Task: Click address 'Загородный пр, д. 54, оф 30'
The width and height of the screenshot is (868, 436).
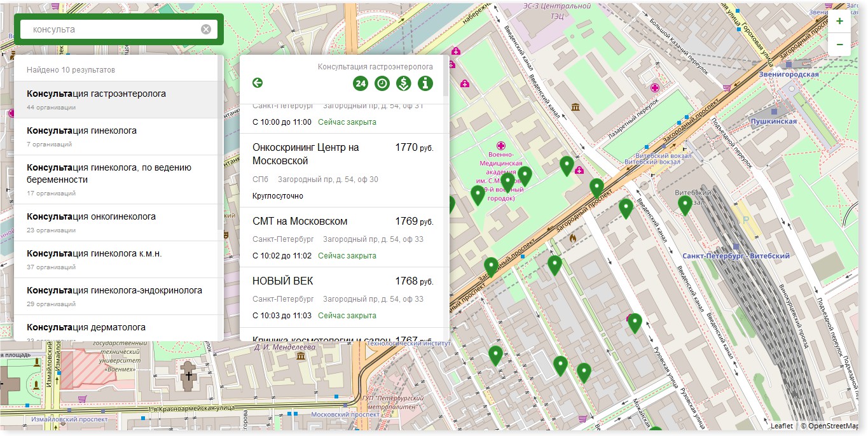Action: [x=328, y=179]
